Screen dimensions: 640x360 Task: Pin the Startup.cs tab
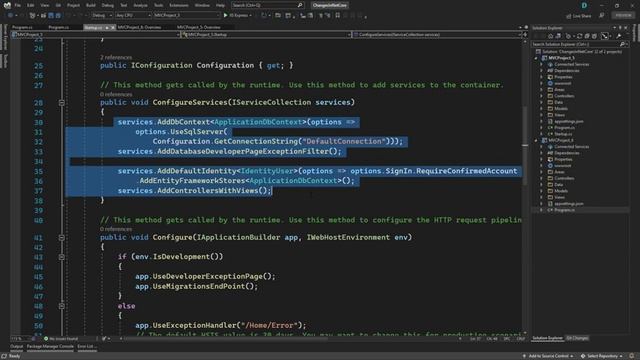tap(107, 27)
